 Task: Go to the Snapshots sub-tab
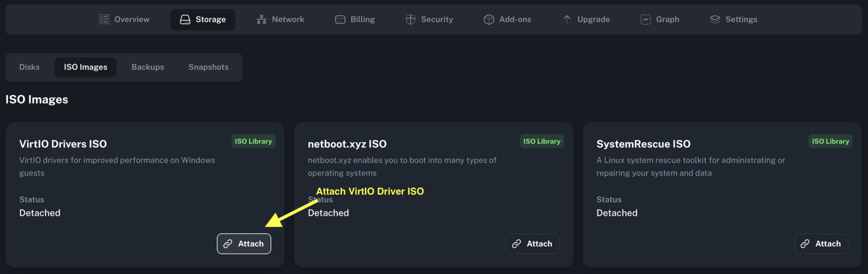(x=208, y=67)
